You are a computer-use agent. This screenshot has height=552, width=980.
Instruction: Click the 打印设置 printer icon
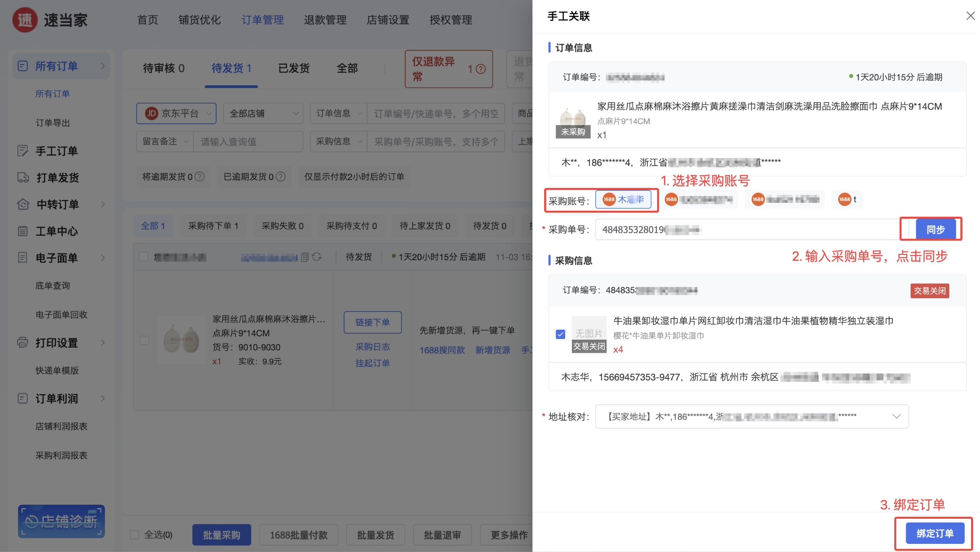click(23, 343)
